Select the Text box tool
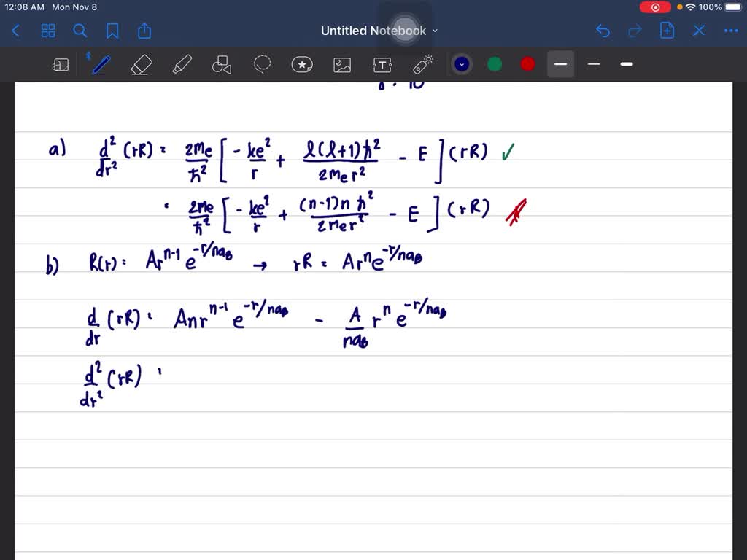The width and height of the screenshot is (747, 560). 382,65
